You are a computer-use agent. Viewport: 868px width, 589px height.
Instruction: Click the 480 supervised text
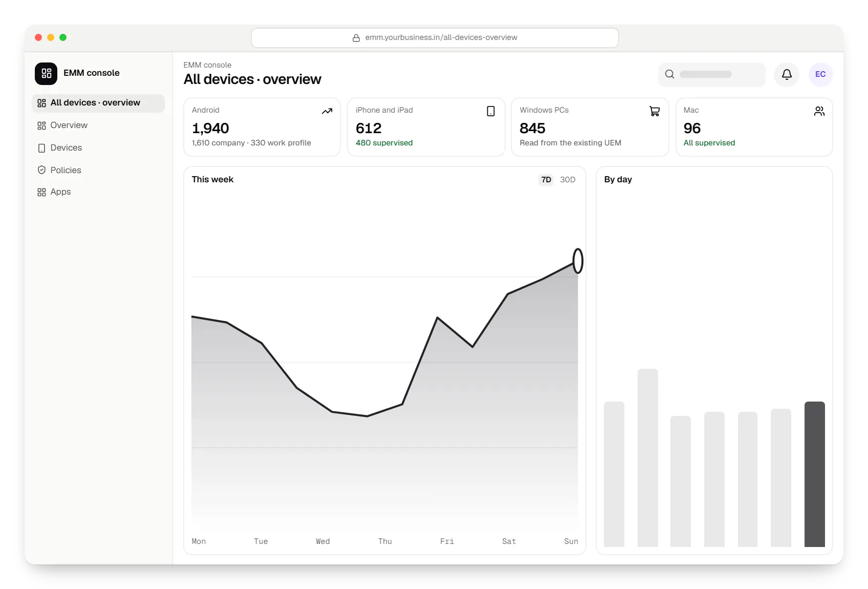click(x=384, y=143)
